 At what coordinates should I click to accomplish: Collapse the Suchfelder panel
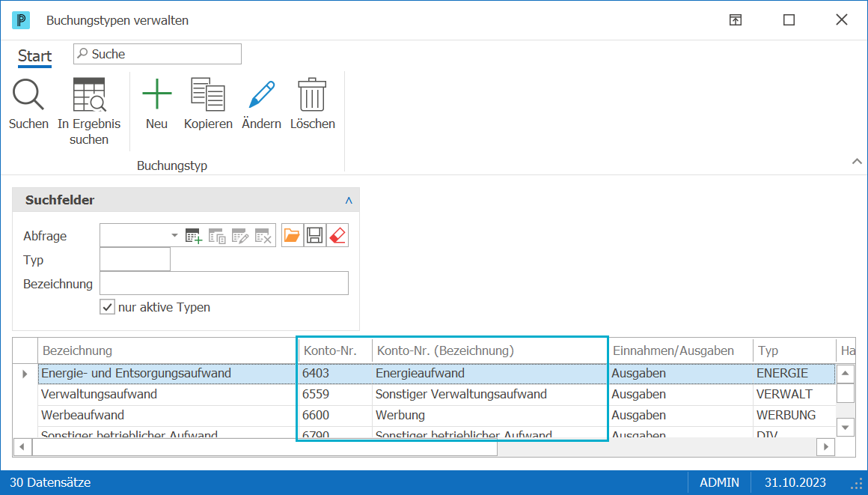[349, 200]
